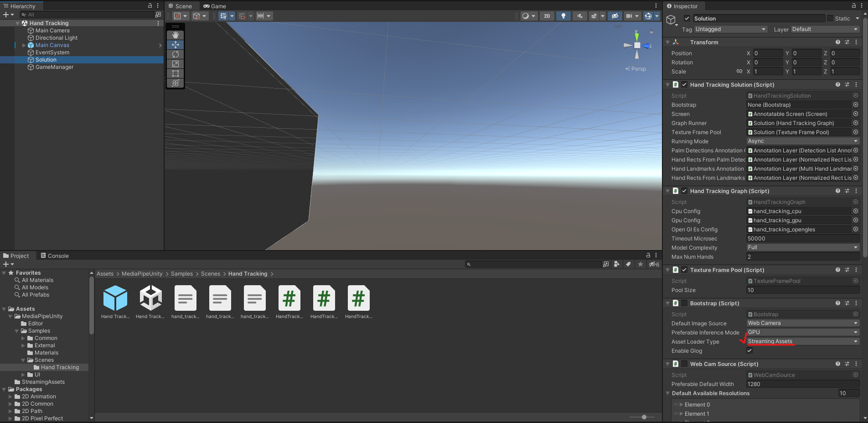The height and width of the screenshot is (423, 868).
Task: Toggle constrained proportions link on Scale
Action: coord(739,71)
